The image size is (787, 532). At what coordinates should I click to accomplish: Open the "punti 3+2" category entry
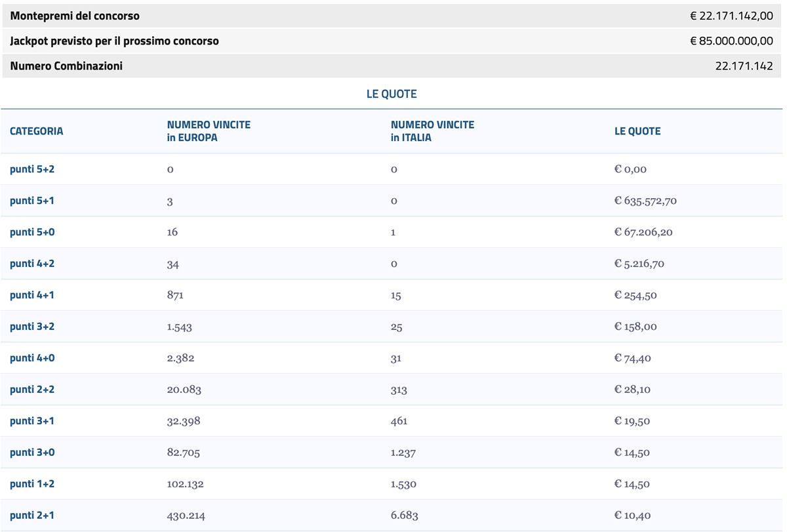[x=32, y=327]
